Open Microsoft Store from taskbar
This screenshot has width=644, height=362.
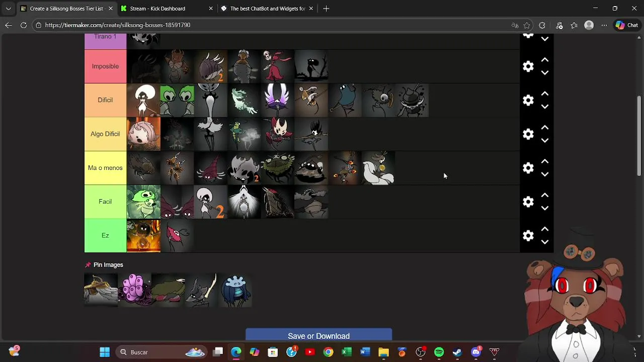273,352
